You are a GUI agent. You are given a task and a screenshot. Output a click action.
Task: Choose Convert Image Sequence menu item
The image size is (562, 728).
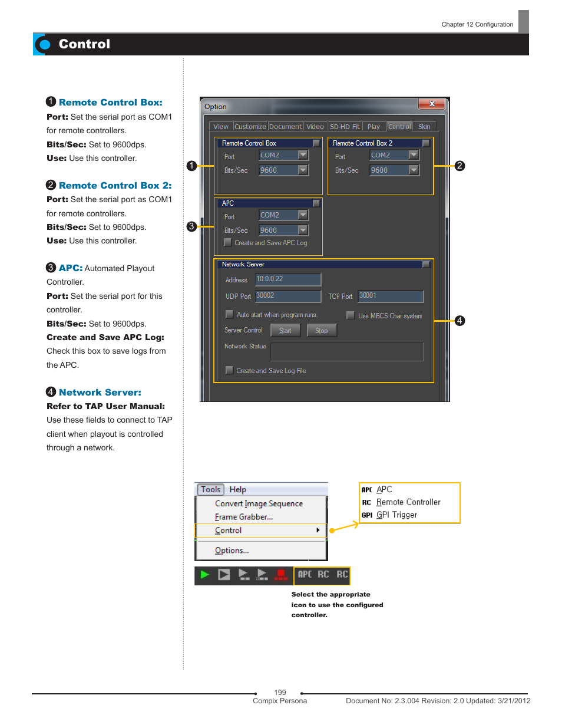point(259,503)
